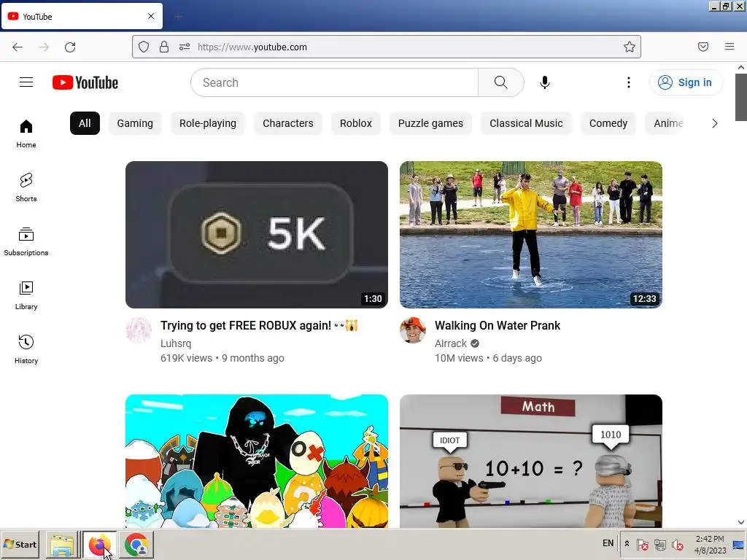Select the Classical Music category chip
The width and height of the screenshot is (747, 560).
[526, 123]
